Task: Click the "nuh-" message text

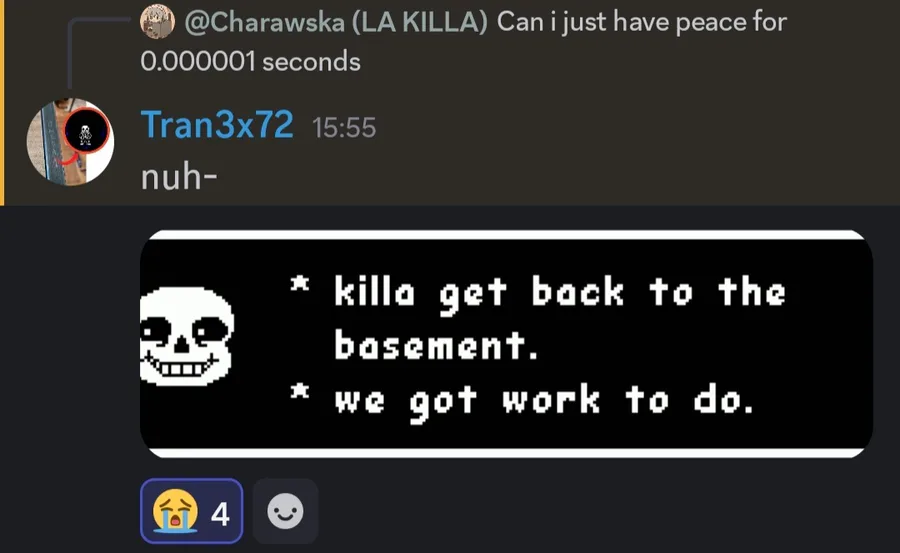Action: [x=179, y=176]
